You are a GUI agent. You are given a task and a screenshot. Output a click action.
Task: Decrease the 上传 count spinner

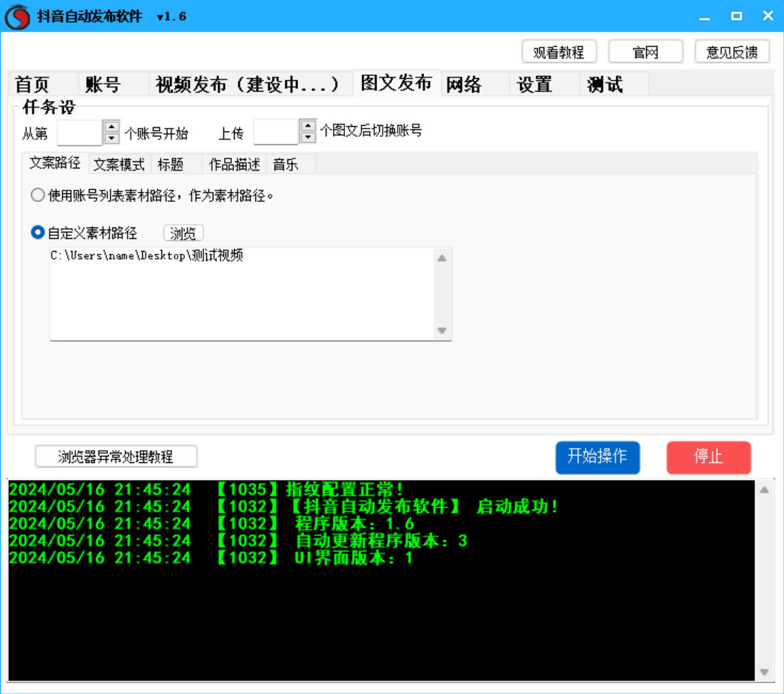(308, 137)
